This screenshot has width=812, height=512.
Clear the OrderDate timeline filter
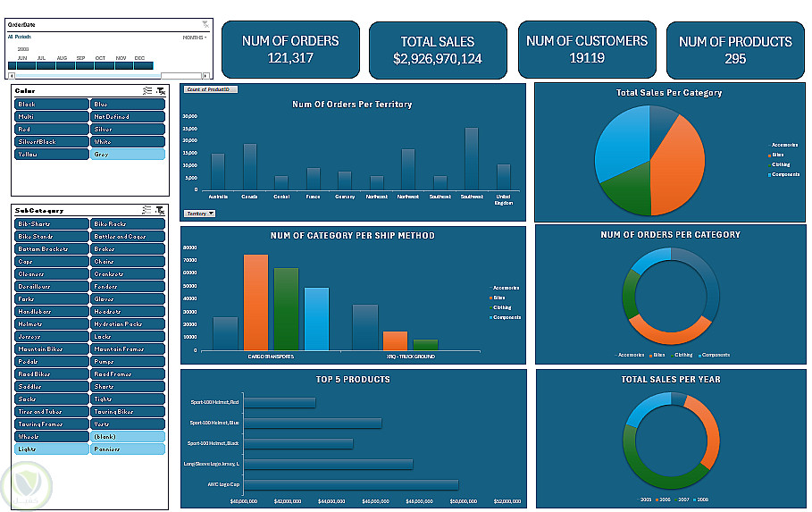coord(205,24)
